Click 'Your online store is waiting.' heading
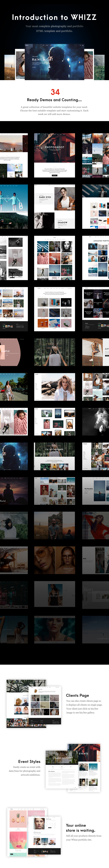 80,828
